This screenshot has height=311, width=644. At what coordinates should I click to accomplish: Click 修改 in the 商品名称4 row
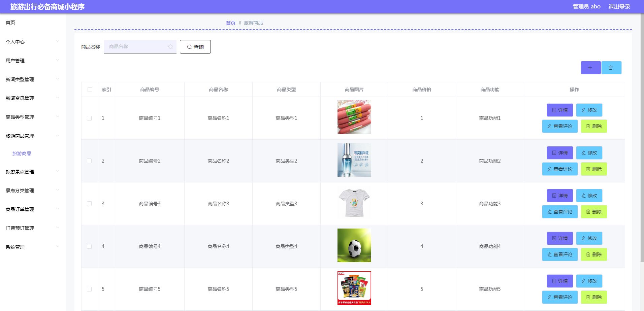click(x=589, y=238)
